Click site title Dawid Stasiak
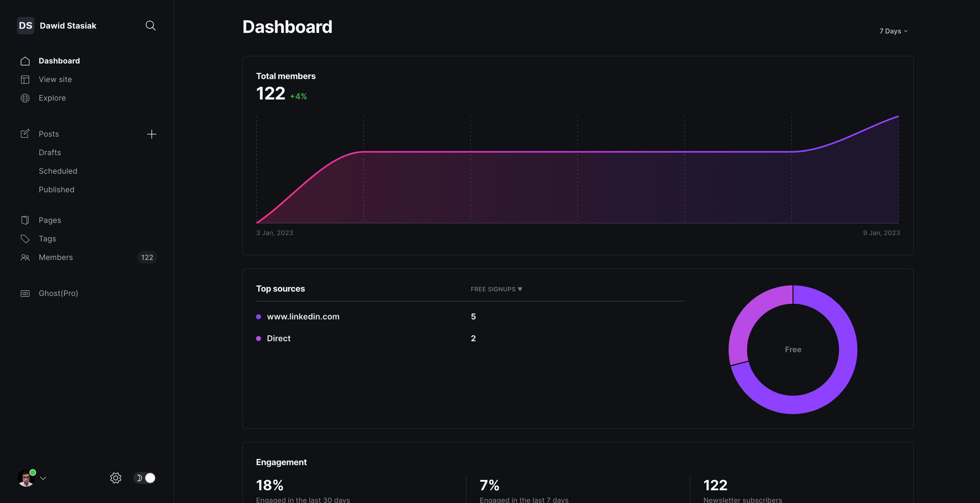Screen dimensions: 980x503 (68, 25)
